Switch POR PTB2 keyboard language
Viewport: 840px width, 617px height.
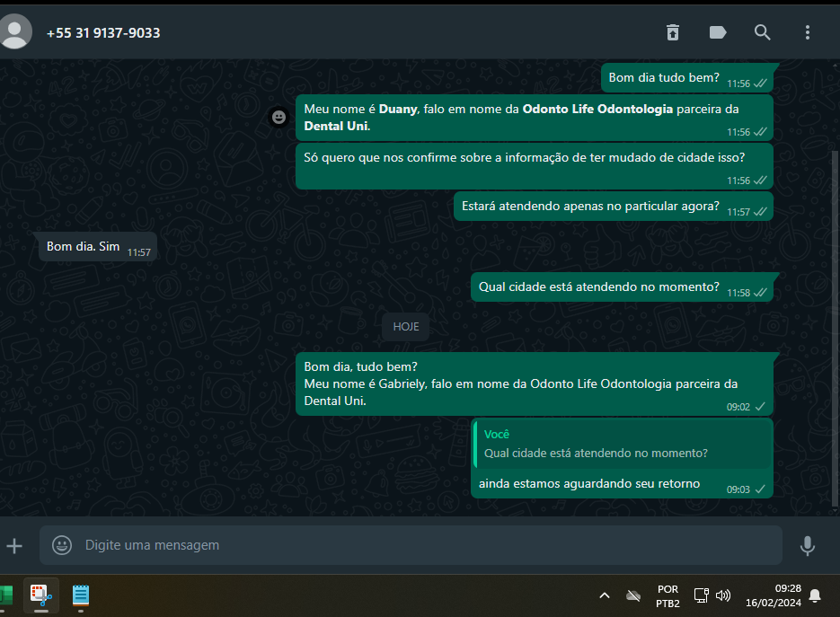click(668, 596)
